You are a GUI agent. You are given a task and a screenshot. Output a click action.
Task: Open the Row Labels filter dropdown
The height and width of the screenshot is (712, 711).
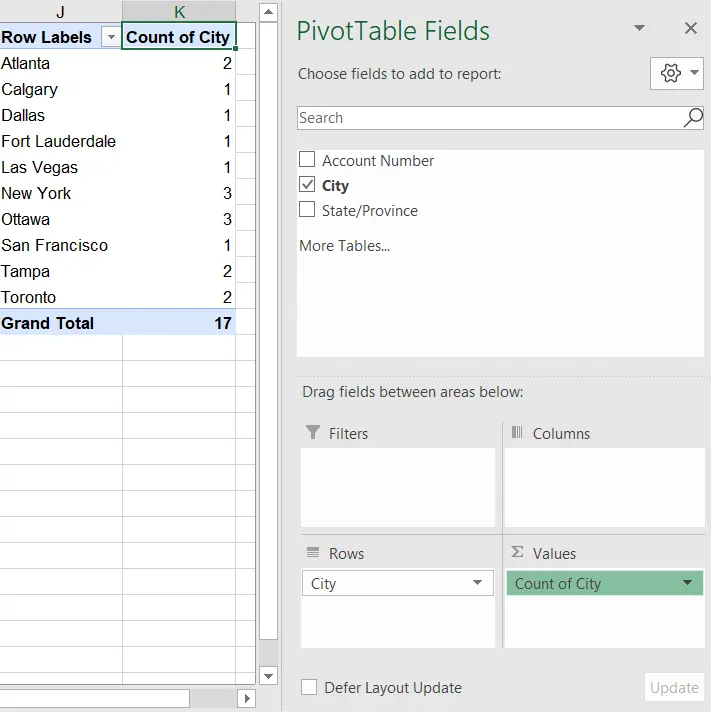click(109, 38)
